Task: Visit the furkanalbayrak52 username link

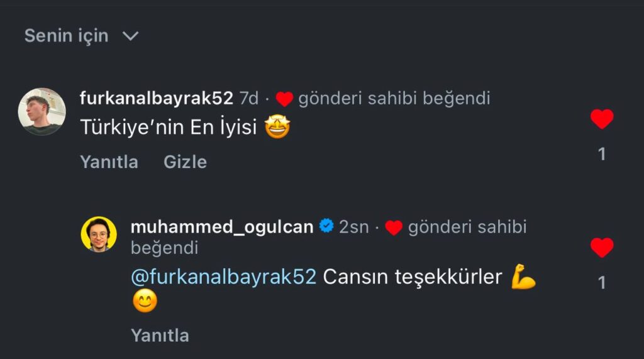Action: (156, 98)
